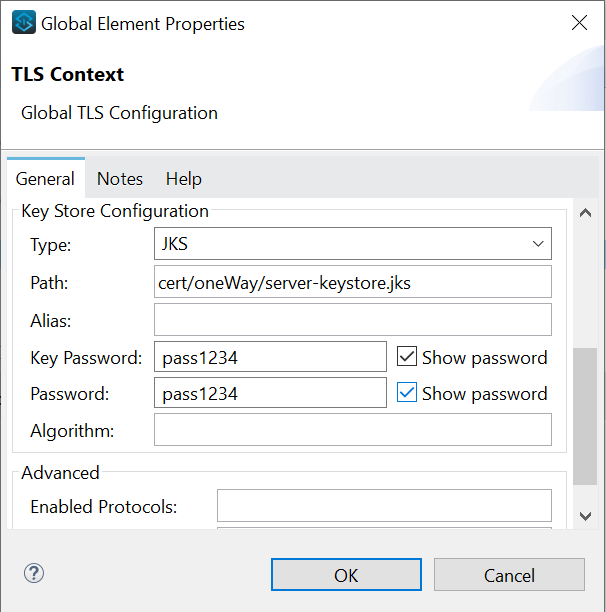This screenshot has height=612, width=606.
Task: Open the Type dropdown showing JKS
Action: tap(352, 244)
